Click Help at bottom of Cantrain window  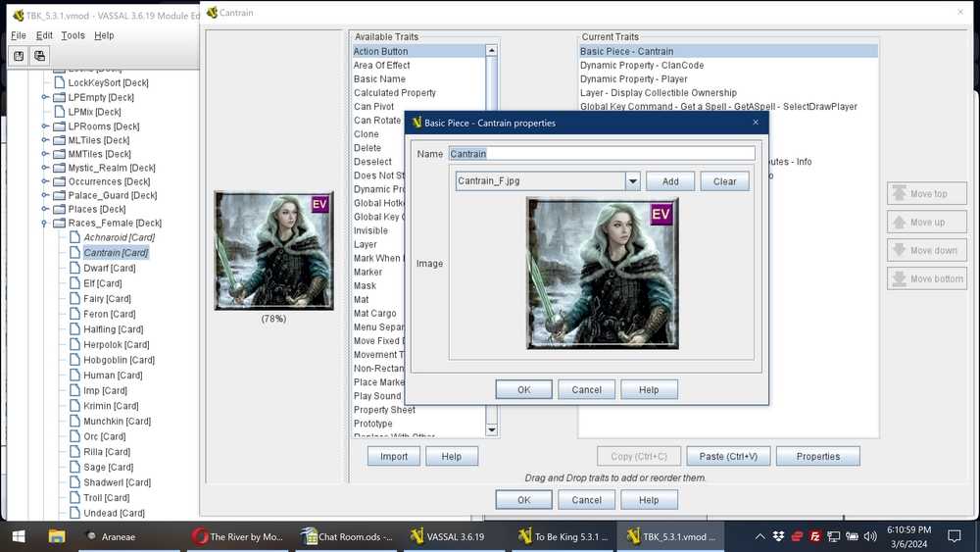click(x=649, y=500)
